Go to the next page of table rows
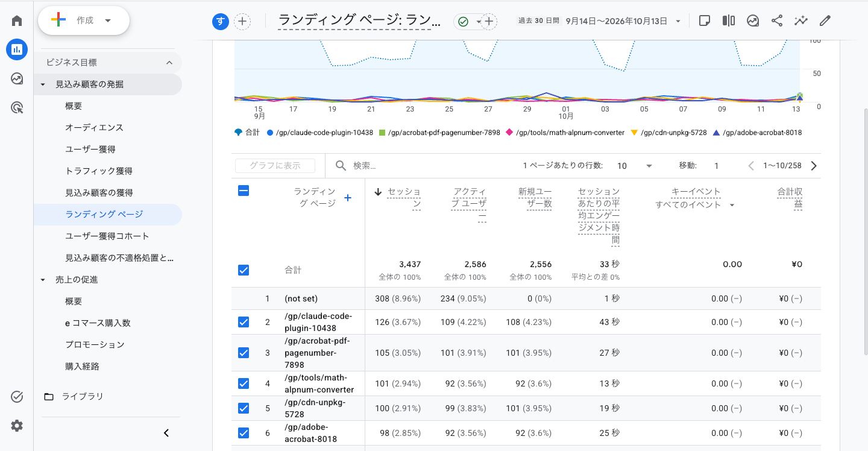The image size is (868, 451). 814,166
